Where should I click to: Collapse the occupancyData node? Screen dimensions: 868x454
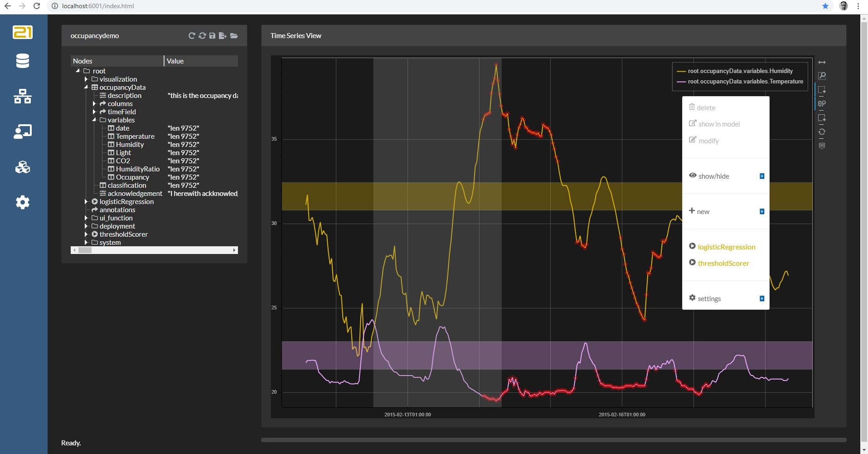(86, 87)
